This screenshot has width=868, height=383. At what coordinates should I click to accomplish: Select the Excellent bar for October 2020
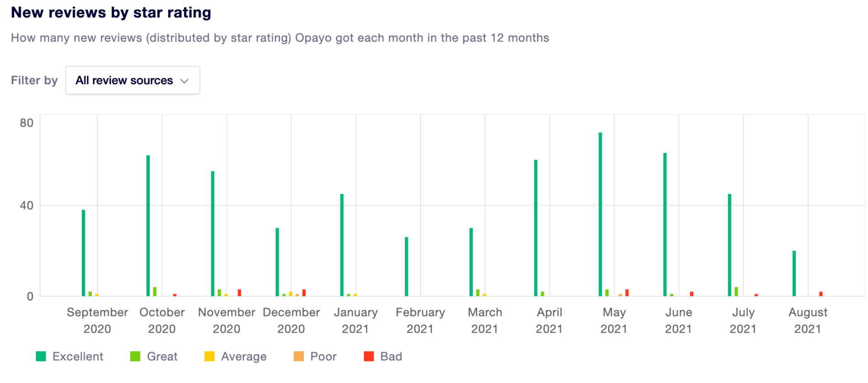[148, 226]
